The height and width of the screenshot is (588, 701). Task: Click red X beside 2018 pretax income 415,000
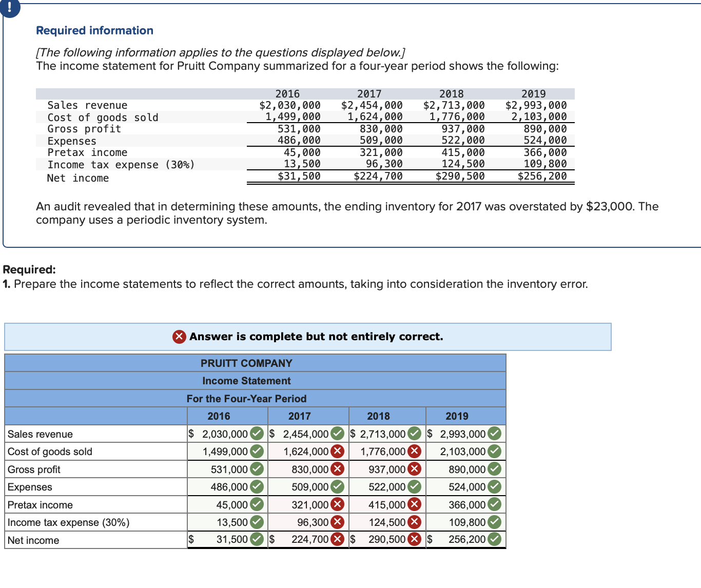tap(415, 504)
